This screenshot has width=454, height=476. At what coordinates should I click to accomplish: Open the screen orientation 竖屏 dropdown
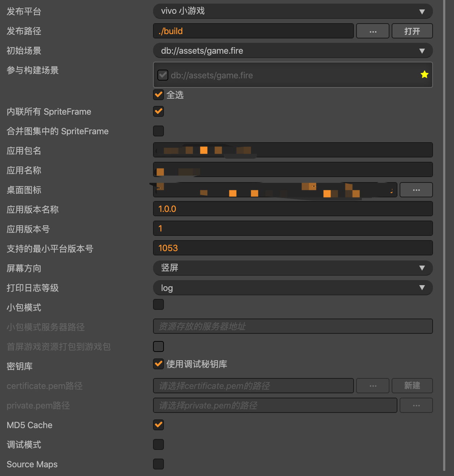tap(422, 268)
